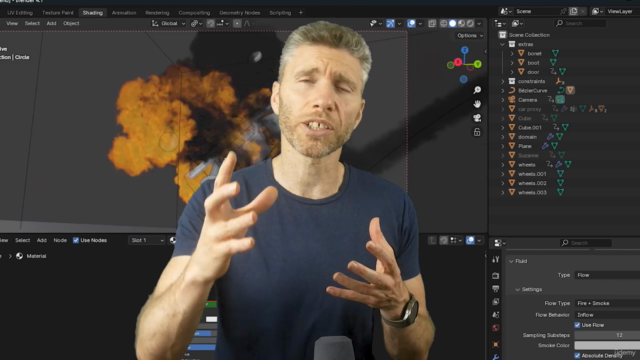Select wheels.002 in the outliner
The width and height of the screenshot is (640, 360).
pos(532,183)
